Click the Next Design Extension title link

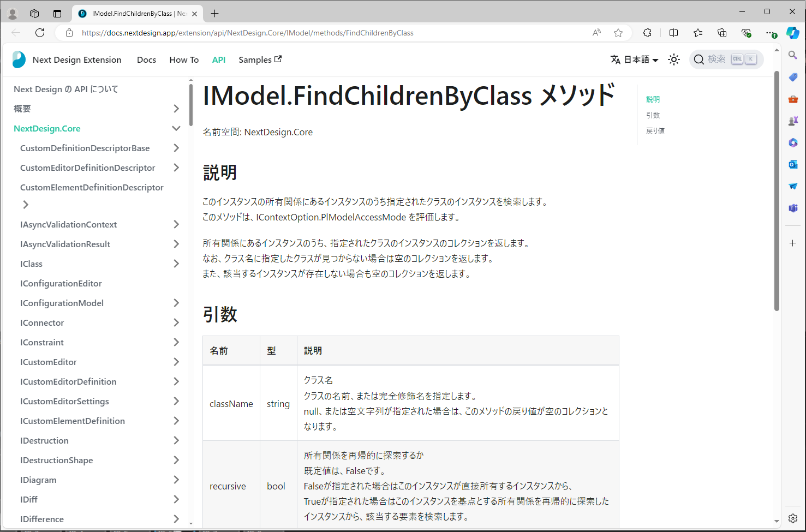click(x=77, y=59)
